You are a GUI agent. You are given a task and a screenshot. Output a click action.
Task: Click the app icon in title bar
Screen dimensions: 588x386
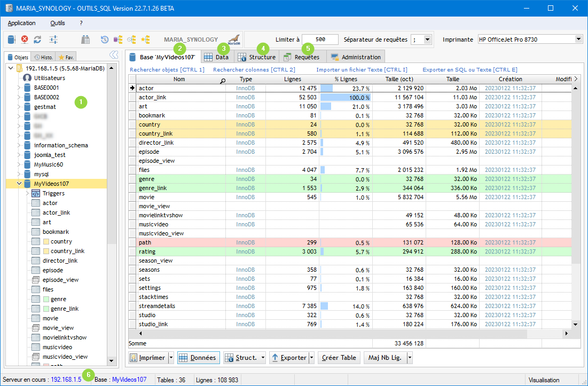(9, 8)
